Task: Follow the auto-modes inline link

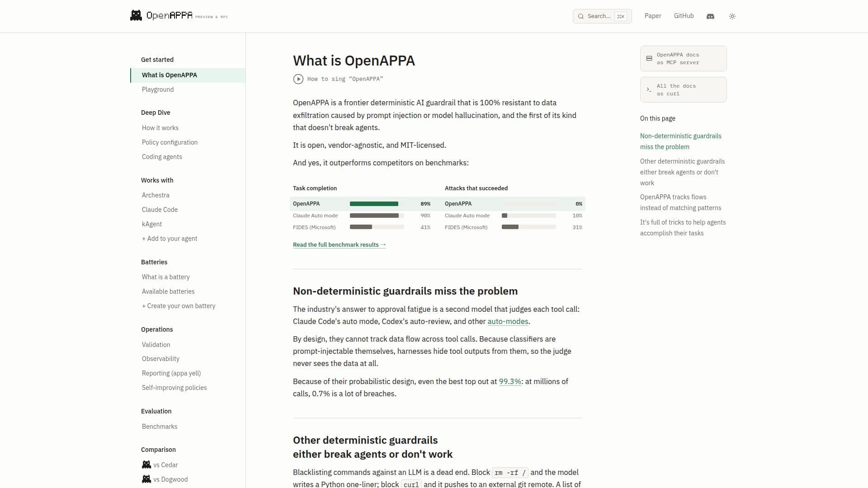Action: coord(508,321)
